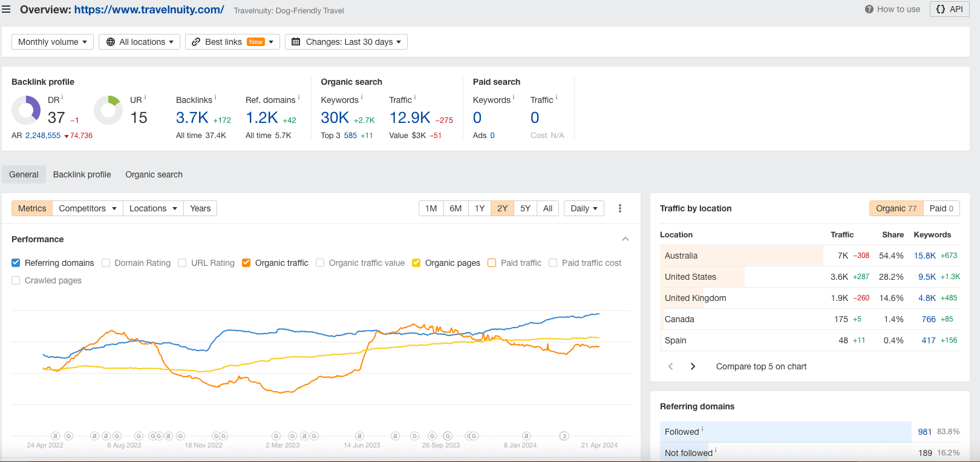Open the 12.9K organic Traffic value
The image size is (980, 462).
410,117
